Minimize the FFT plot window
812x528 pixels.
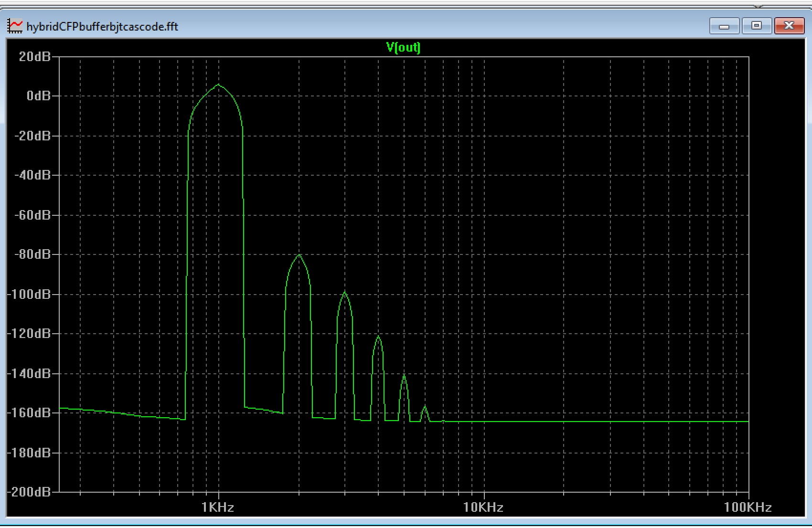coord(724,26)
